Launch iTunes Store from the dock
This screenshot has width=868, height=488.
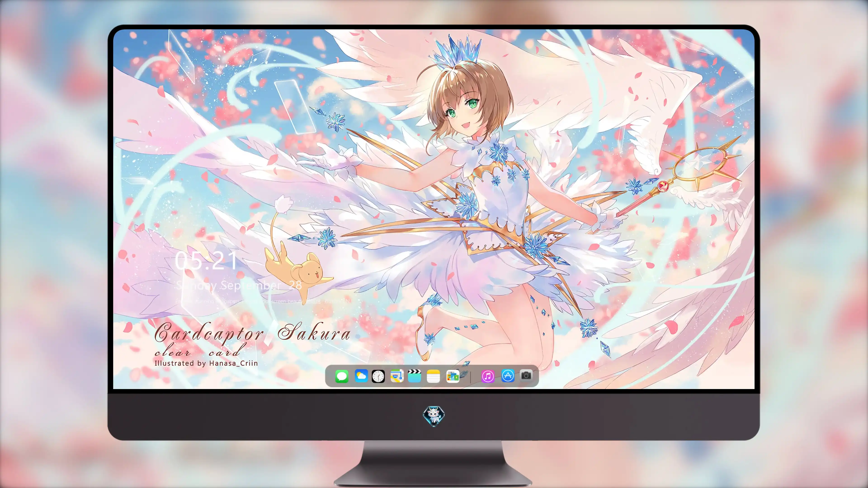[488, 376]
